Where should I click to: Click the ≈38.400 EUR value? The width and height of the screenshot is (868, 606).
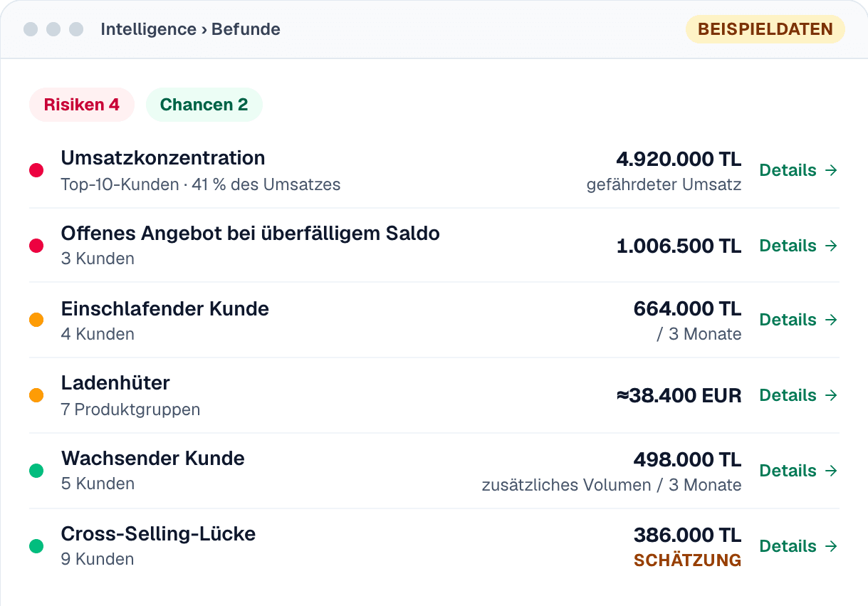679,395
